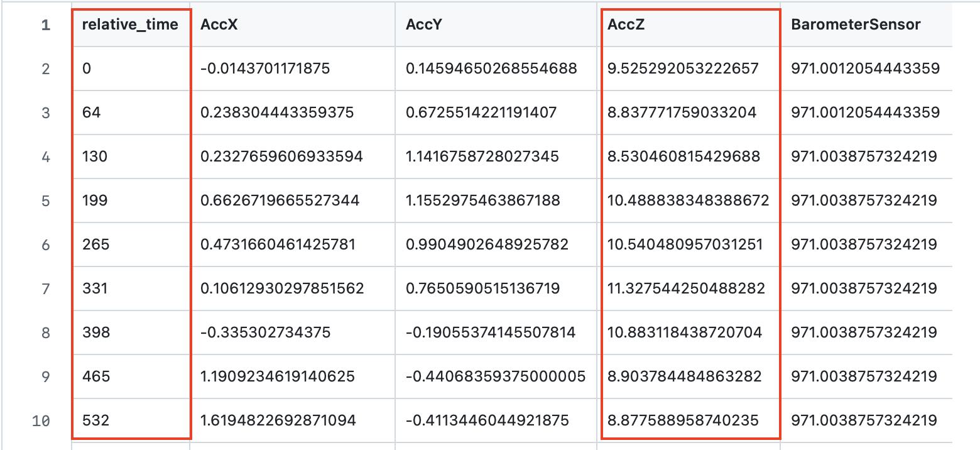
Task: Click AccY value -0.44068359375000005
Action: tap(496, 376)
